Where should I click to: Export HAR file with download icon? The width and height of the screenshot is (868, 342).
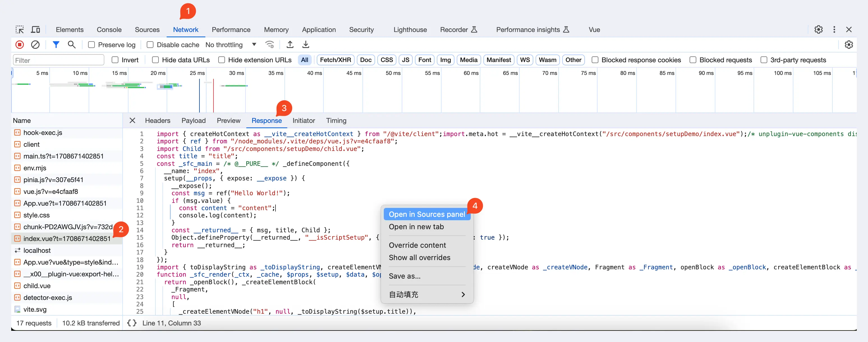[306, 45]
